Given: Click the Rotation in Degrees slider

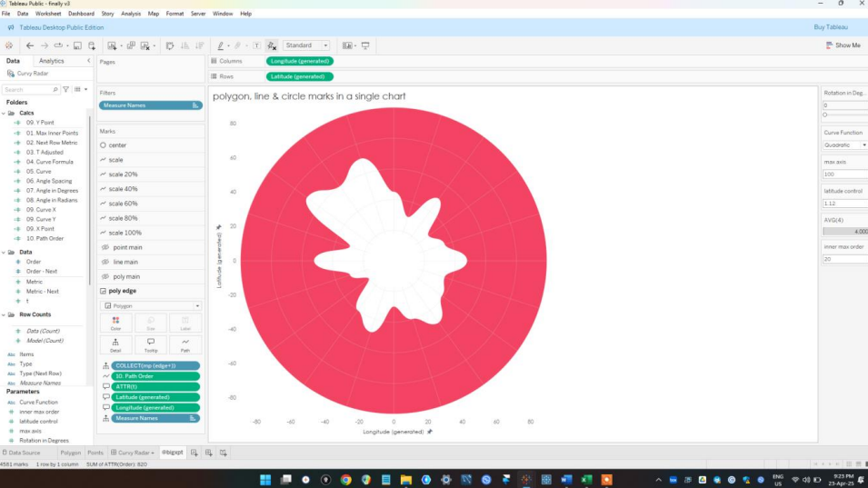Looking at the screenshot, I should [844, 115].
